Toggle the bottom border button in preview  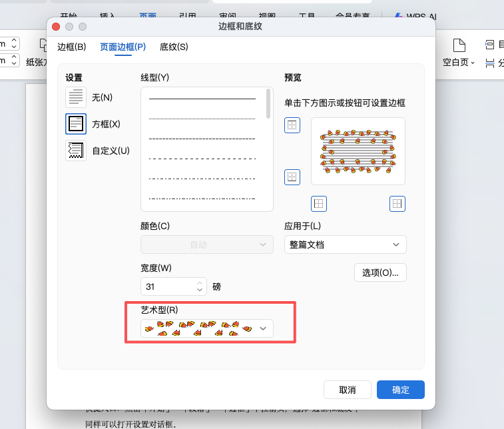tap(292, 177)
